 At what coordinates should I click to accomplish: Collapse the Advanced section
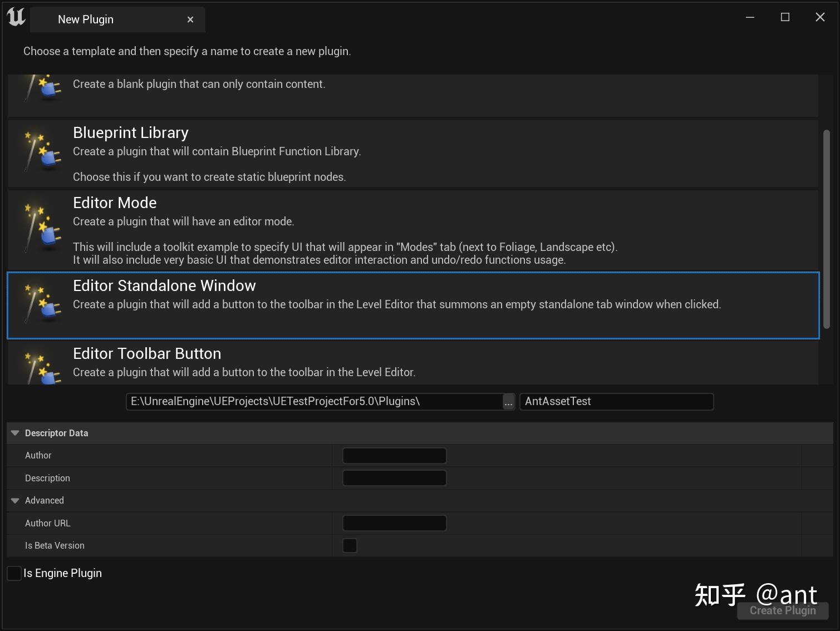15,500
